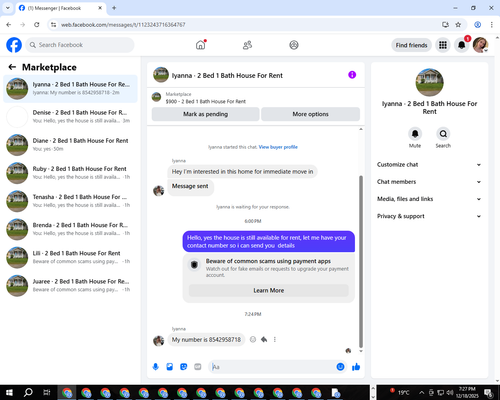Click the browser address bar
The height and width of the screenshot is (400, 500).
(x=247, y=25)
